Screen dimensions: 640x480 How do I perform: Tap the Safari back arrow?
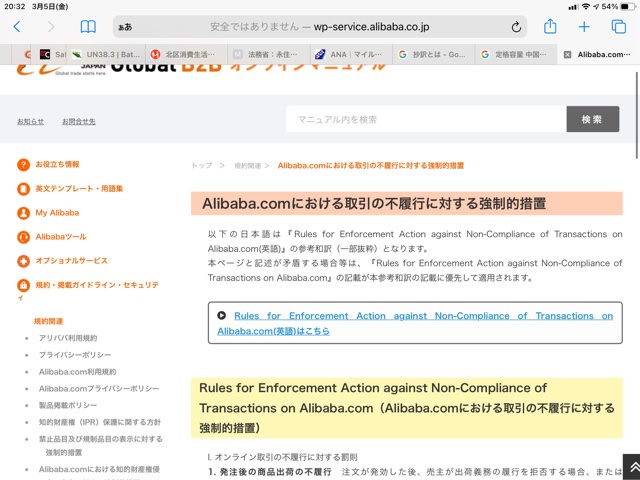tap(17, 27)
